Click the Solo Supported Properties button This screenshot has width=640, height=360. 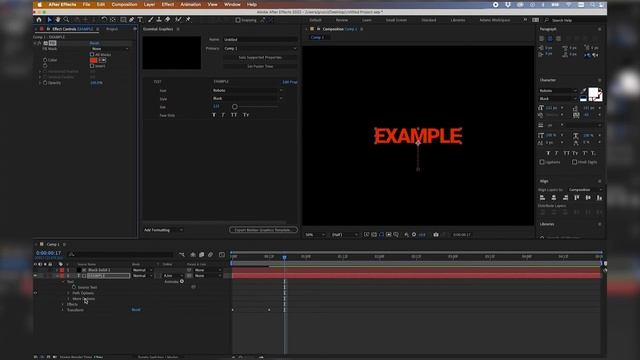[260, 58]
